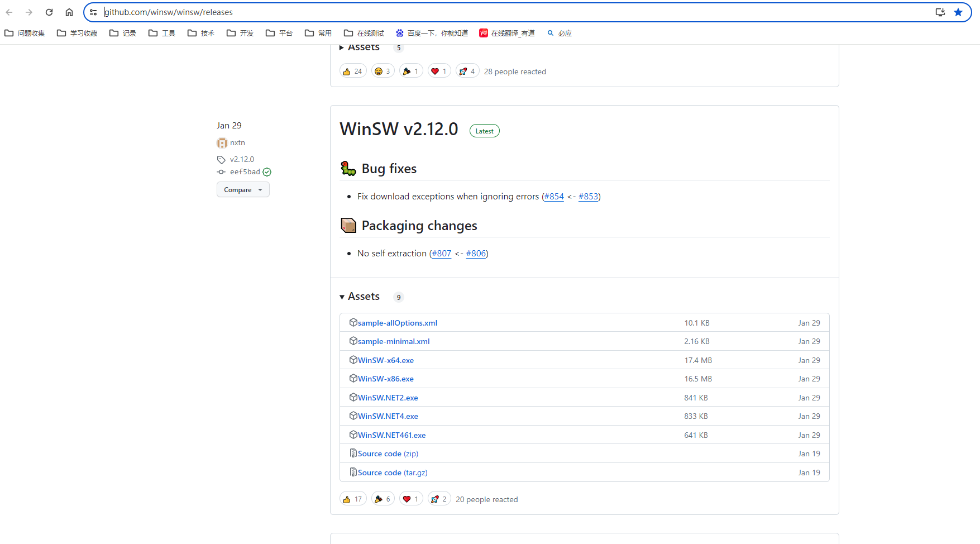Download WinSW.NET461.exe

tap(392, 435)
